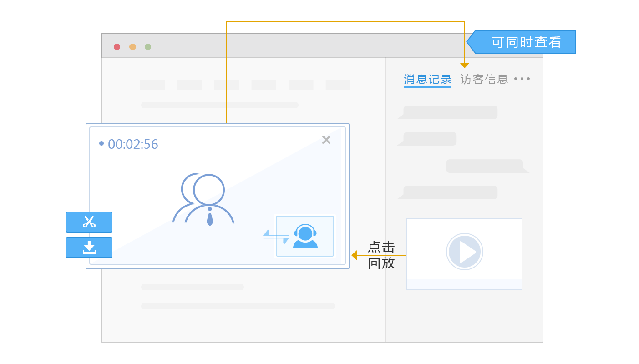Click the download recording button
The height and width of the screenshot is (364, 639).
coord(89,248)
